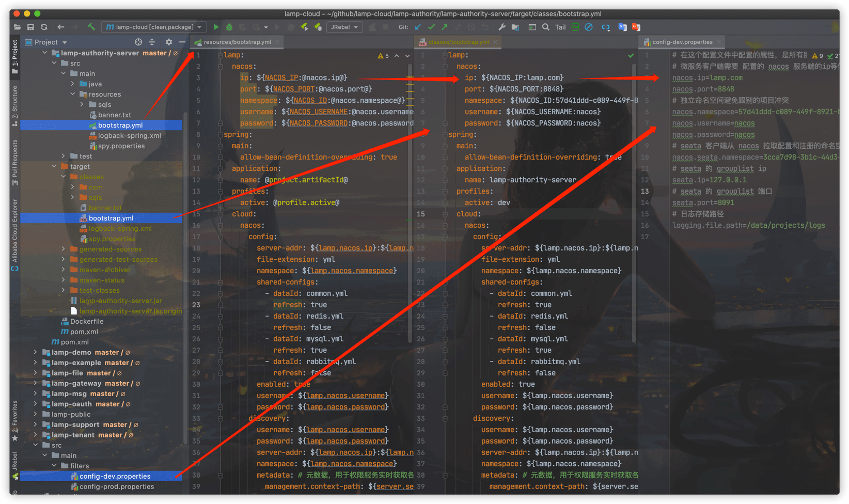Screen dimensions: 849x504
Task: Open Dockerfile in the project tree
Action: (87, 321)
